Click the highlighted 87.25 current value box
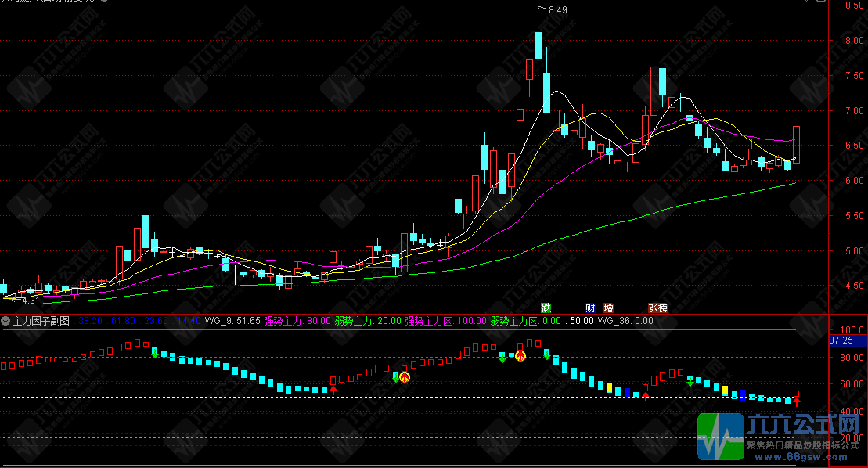 (x=848, y=340)
